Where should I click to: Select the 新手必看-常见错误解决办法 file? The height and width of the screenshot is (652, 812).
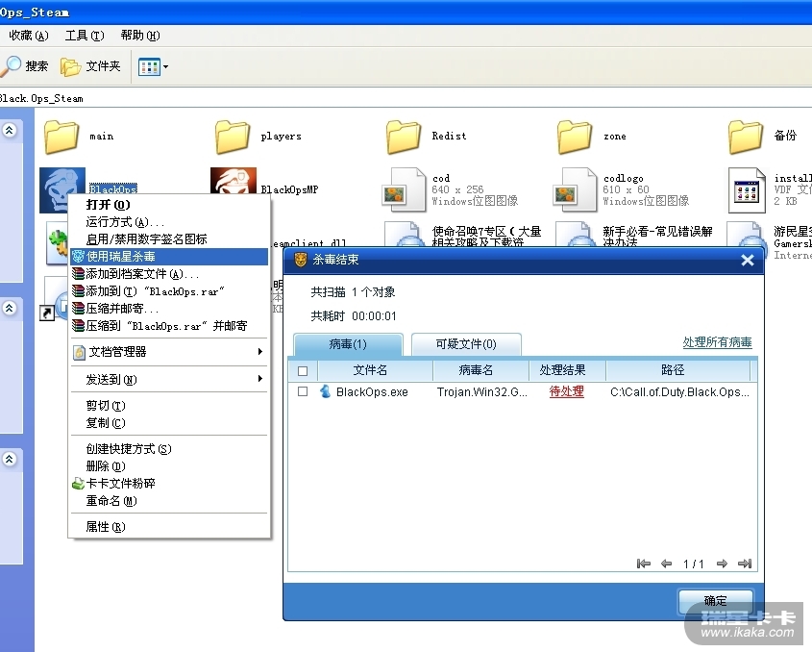coord(635,235)
